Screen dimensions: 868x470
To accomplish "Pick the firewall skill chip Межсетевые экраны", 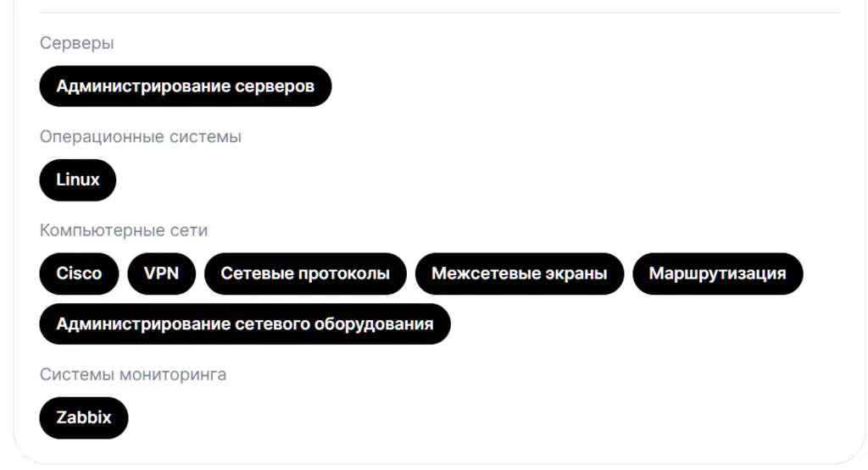I will pos(519,274).
